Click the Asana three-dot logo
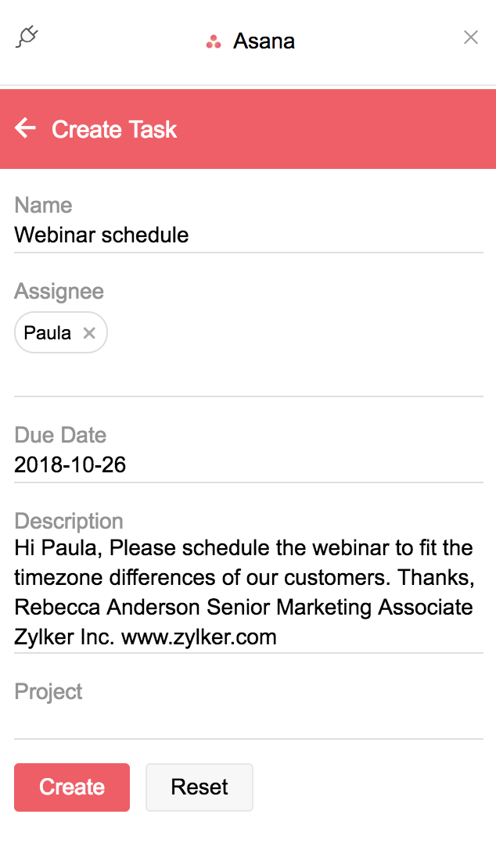Image resolution: width=496 pixels, height=868 pixels. [214, 41]
